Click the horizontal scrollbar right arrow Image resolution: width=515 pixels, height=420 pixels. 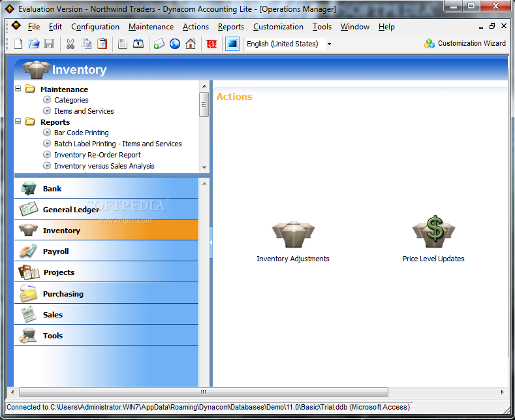502,392
